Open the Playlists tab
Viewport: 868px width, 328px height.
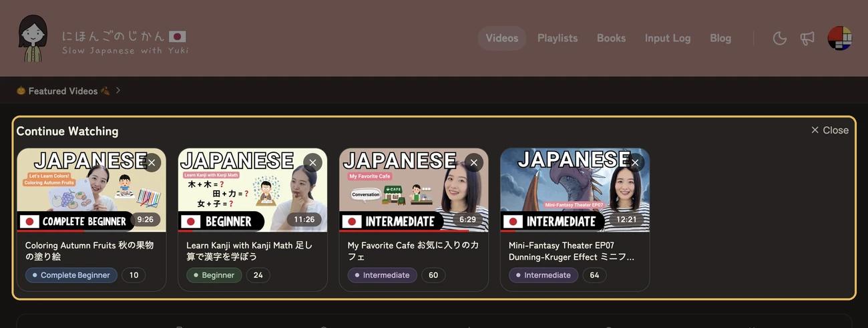(558, 38)
